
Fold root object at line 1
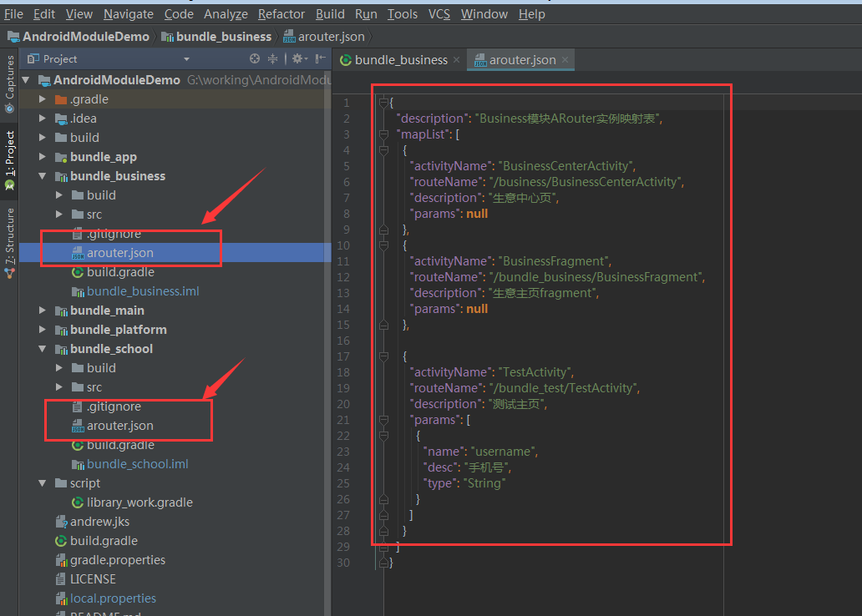(x=383, y=102)
